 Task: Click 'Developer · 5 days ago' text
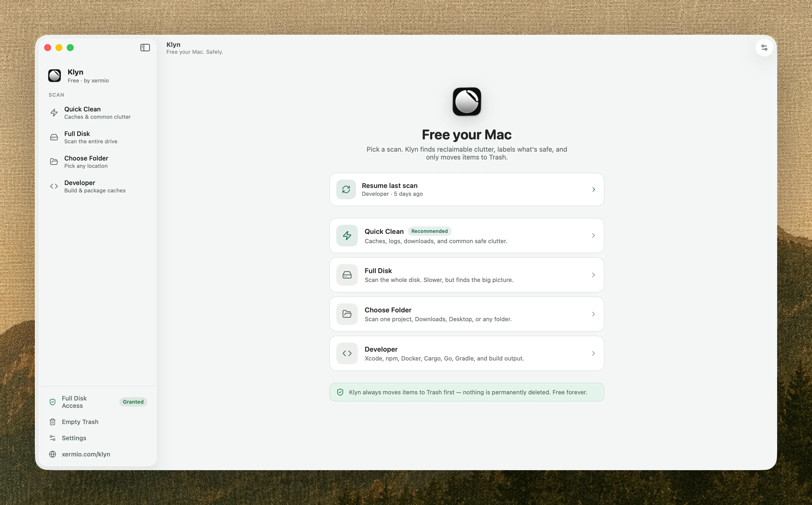(x=392, y=194)
